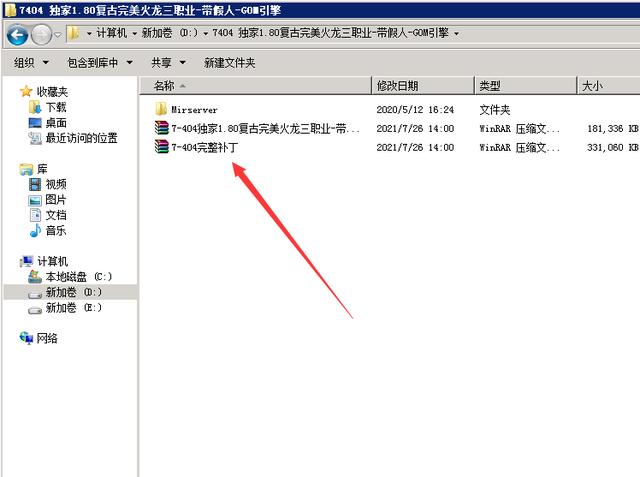Select the 7-404完整补丁 WinRAR archive icon
This screenshot has height=477, width=640.
161,147
